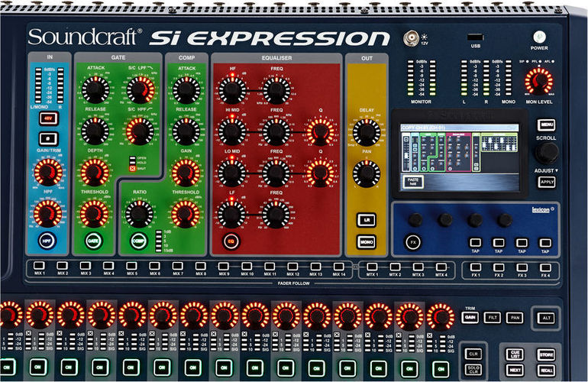The width and height of the screenshot is (588, 382).
Task: Click the LO MID gain knob
Action: coord(231,173)
